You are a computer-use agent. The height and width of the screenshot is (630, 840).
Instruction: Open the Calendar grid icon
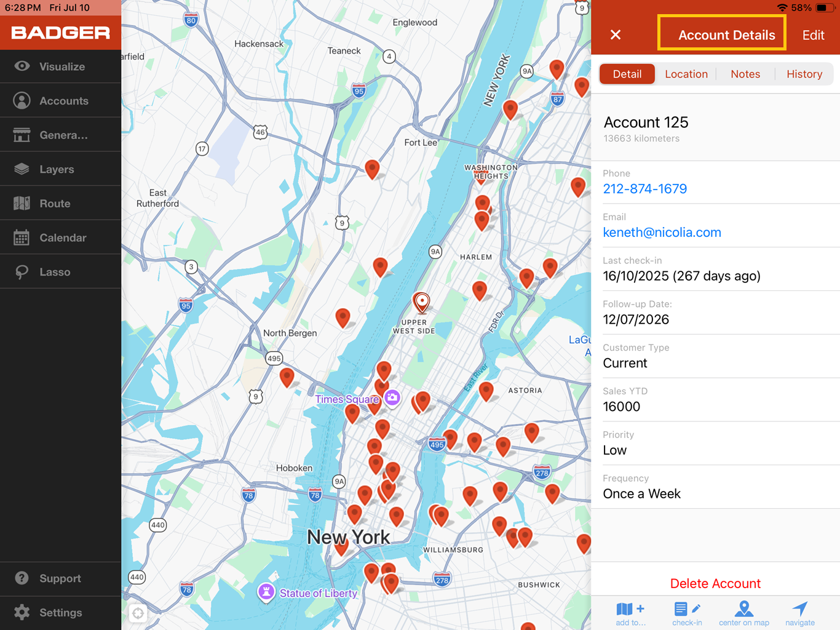(x=22, y=237)
